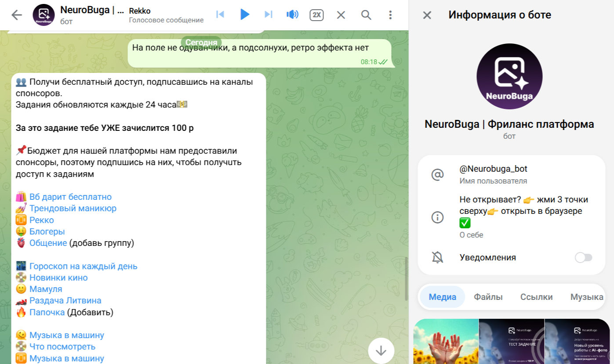This screenshot has width=614, height=364.
Task: Click the shopping bags emoji before Вб
Action: (21, 197)
